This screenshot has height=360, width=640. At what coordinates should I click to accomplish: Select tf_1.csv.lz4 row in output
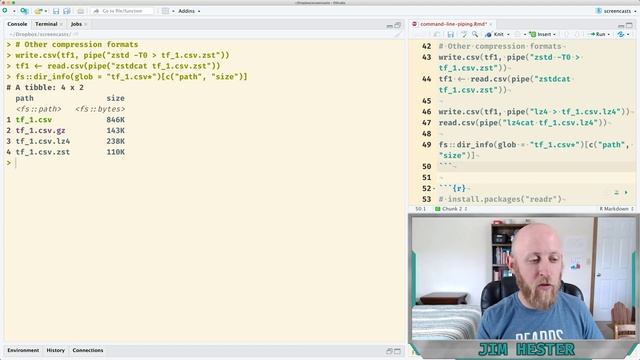pyautogui.click(x=66, y=141)
